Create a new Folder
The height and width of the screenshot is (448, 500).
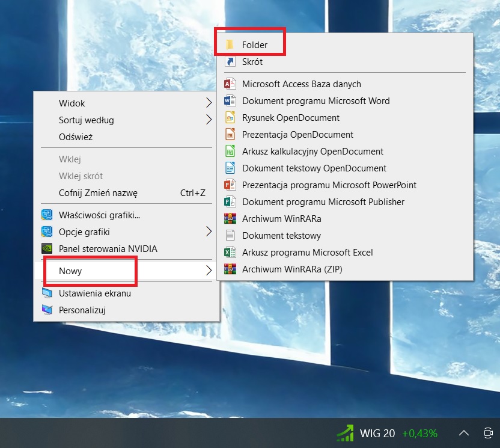coord(345,44)
